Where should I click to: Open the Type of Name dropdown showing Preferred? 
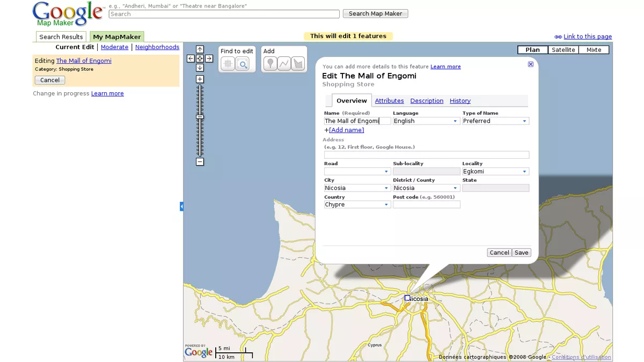click(x=494, y=121)
